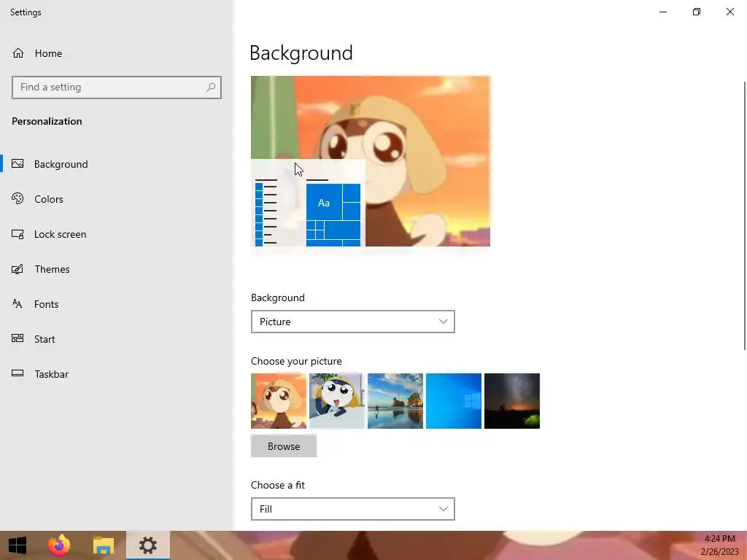This screenshot has width=747, height=560.
Task: Choose the night sky tent picture
Action: [x=512, y=401]
